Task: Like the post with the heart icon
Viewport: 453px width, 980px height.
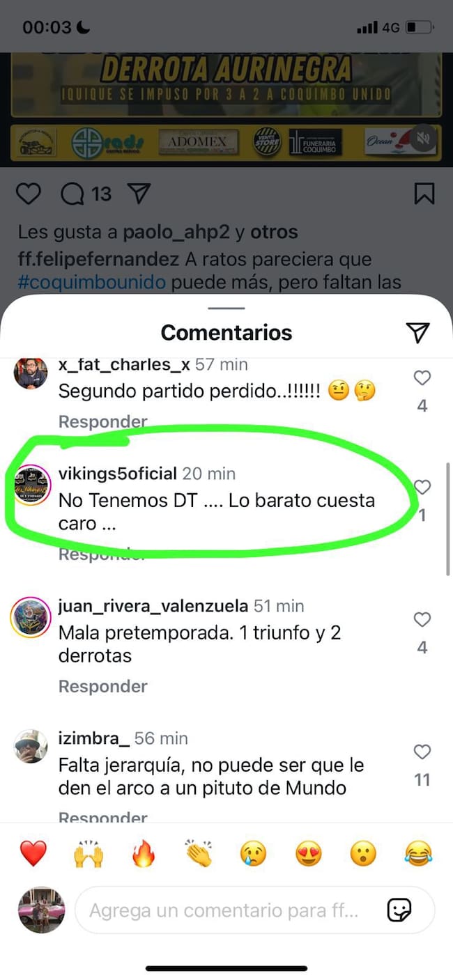Action: pos(28,194)
